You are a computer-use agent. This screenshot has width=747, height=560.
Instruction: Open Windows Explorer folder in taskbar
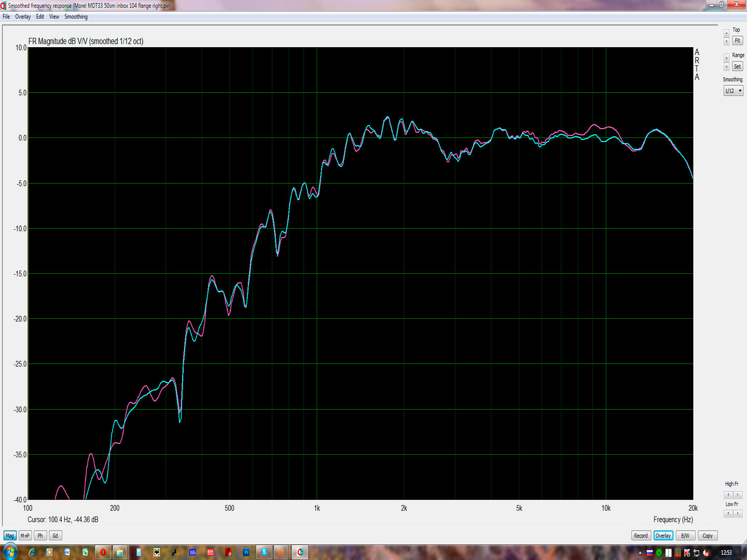point(120,552)
